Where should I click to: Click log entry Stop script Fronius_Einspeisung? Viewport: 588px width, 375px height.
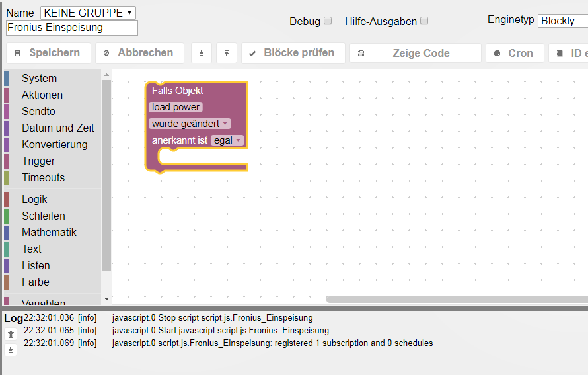click(212, 318)
